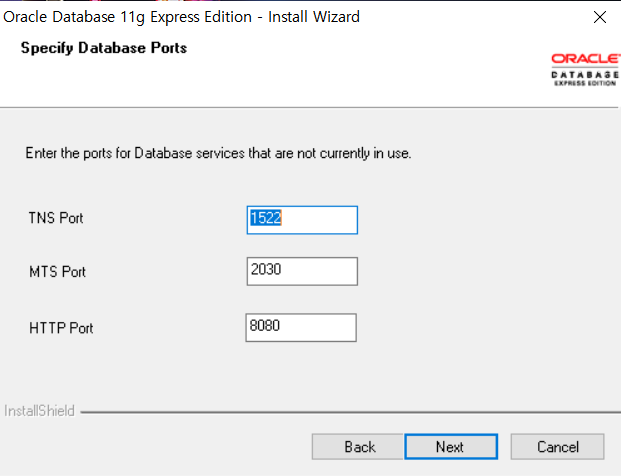Click the Install Wizard title bar text
Viewport: 621px width, 476px height.
tap(181, 17)
